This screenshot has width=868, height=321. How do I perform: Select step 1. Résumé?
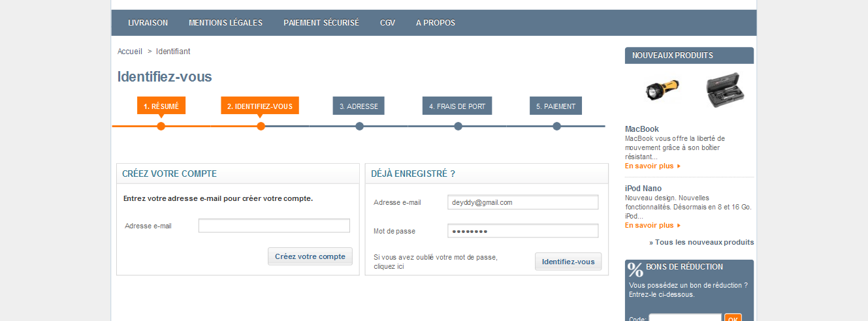tap(161, 106)
